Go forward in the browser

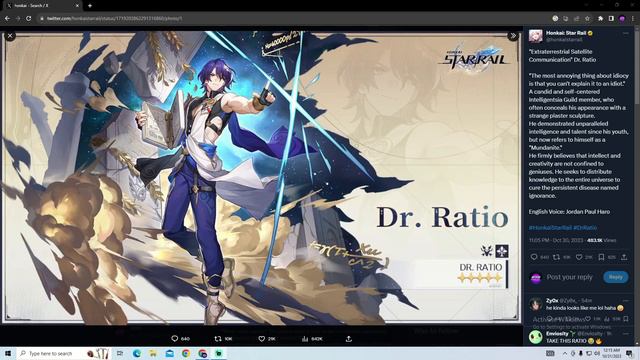pyautogui.click(x=18, y=18)
